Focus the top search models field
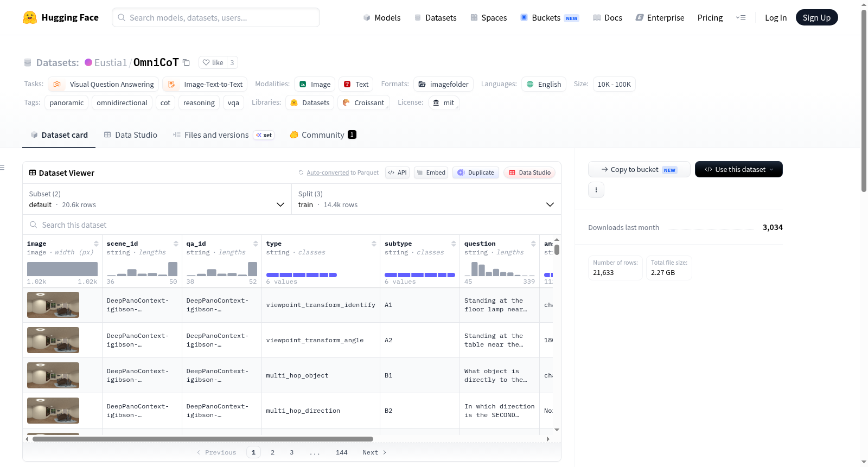 tap(216, 17)
